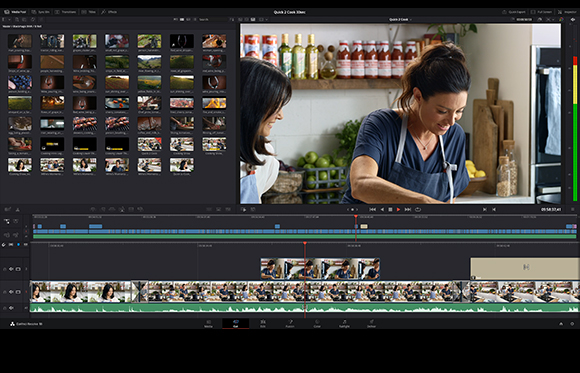Stop playback

click(x=390, y=209)
